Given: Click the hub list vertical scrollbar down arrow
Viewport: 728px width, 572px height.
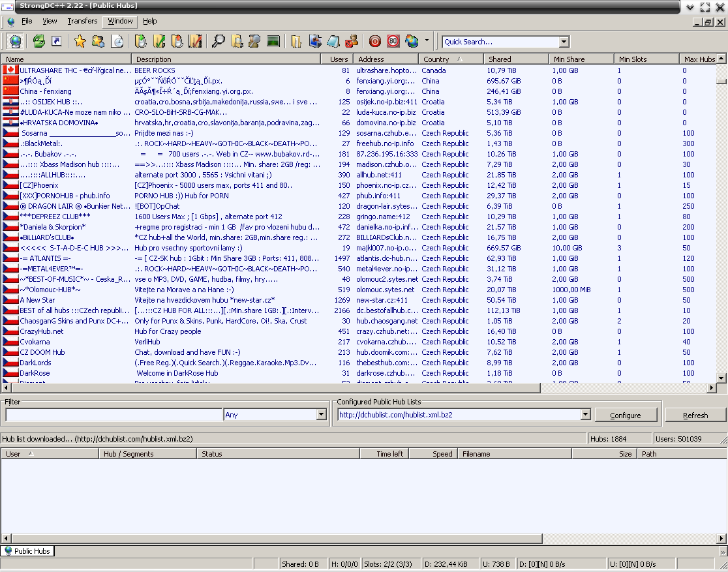Looking at the screenshot, I should (x=721, y=378).
